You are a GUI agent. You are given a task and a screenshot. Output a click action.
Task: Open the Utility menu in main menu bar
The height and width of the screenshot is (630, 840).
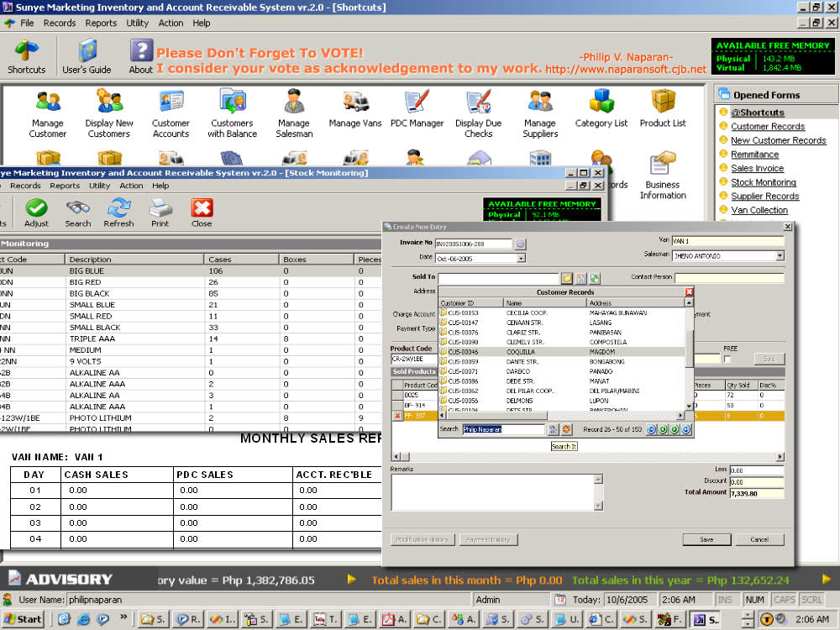click(138, 24)
